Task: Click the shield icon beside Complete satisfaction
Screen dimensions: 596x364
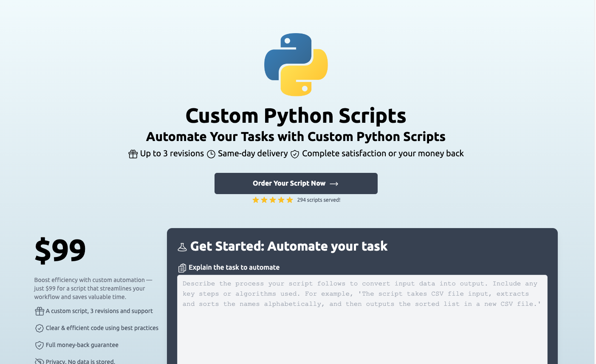Action: (295, 154)
